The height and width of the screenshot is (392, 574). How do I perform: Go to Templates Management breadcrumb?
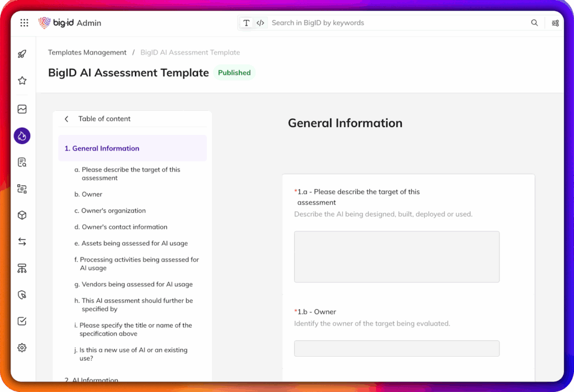pos(87,53)
